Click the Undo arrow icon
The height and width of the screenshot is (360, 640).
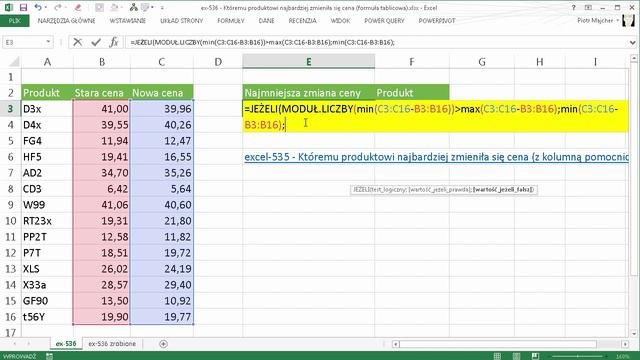point(38,7)
